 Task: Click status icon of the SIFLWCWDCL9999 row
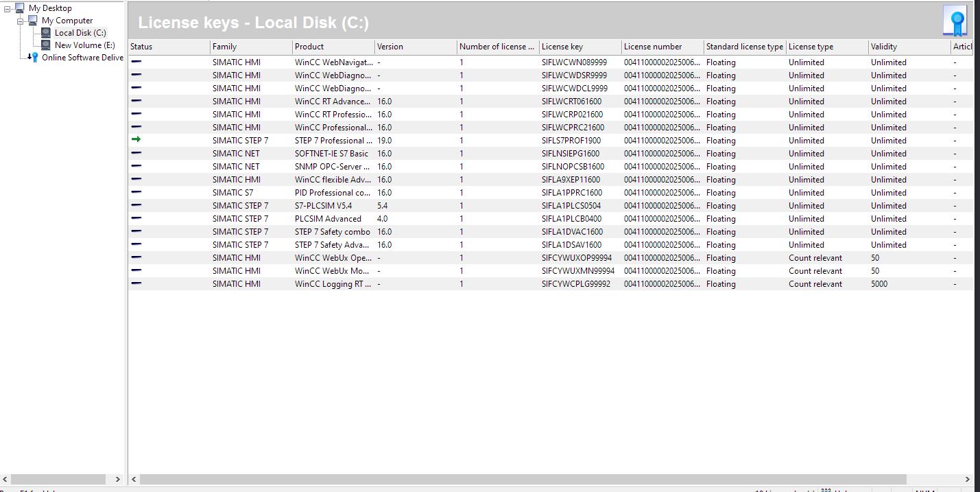click(136, 88)
